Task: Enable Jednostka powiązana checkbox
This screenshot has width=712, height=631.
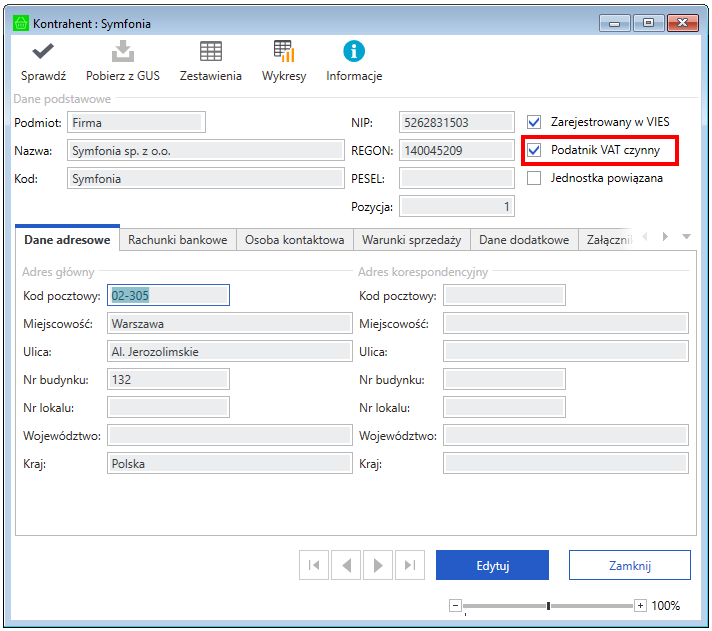Action: [534, 178]
